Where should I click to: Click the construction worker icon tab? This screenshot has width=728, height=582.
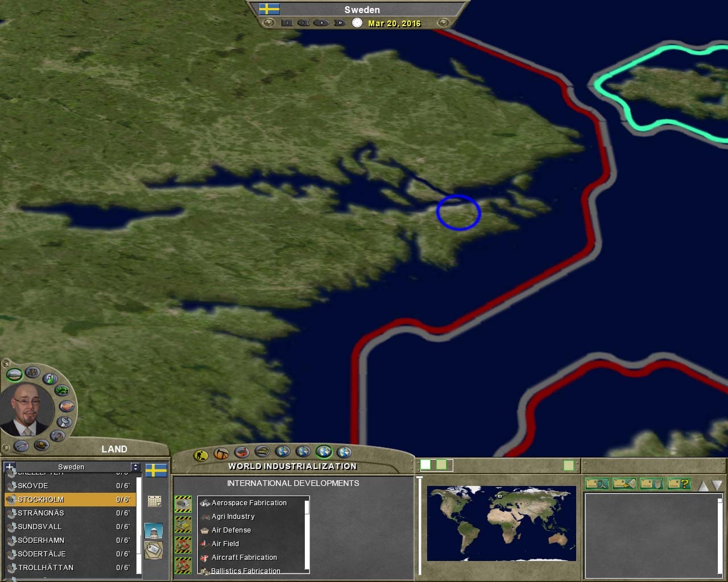201,455
